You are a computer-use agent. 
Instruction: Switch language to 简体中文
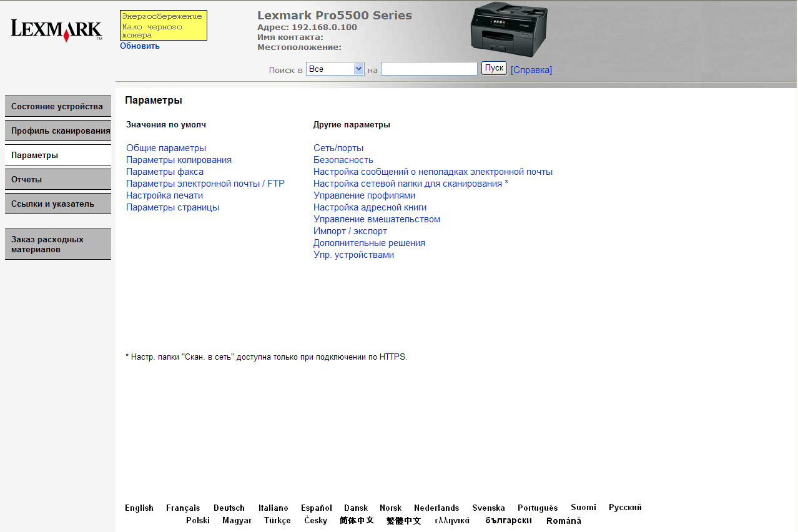(x=357, y=520)
